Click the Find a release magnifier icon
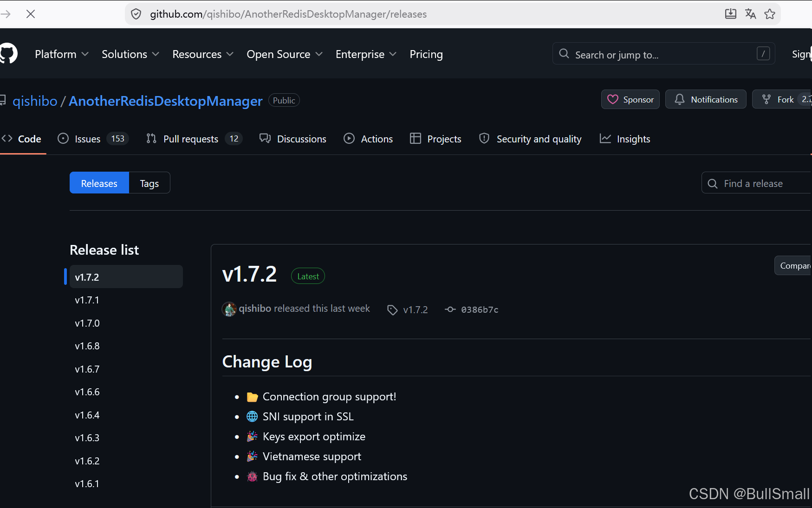Image resolution: width=812 pixels, height=508 pixels. [x=713, y=184]
